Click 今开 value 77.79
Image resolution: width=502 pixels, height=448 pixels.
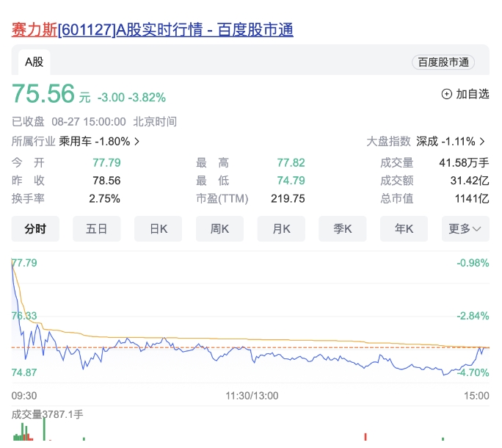pyautogui.click(x=106, y=163)
